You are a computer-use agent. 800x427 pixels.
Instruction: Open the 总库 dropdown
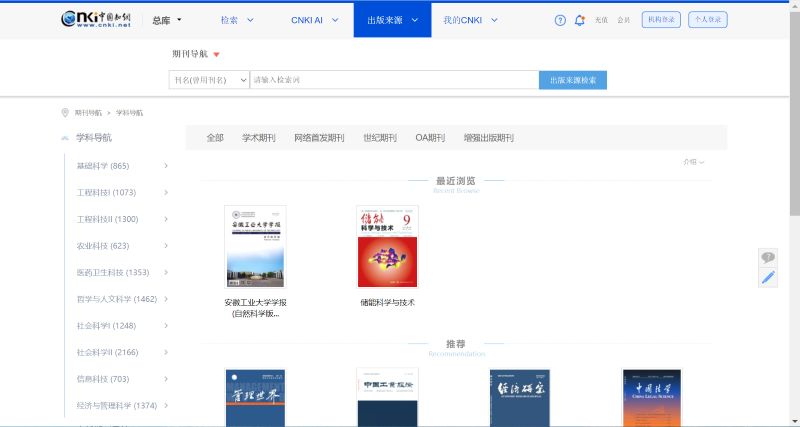coord(167,20)
